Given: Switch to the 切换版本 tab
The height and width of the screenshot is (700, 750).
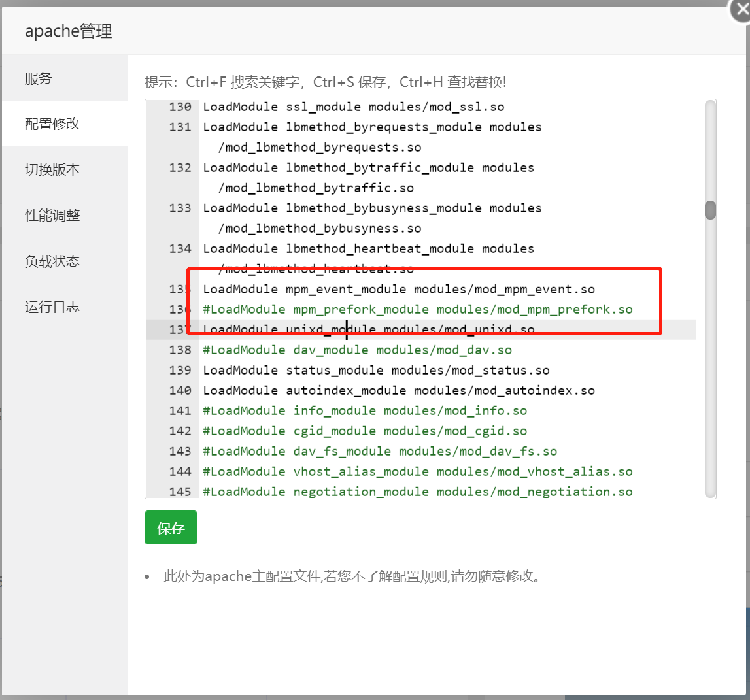Looking at the screenshot, I should [x=65, y=170].
